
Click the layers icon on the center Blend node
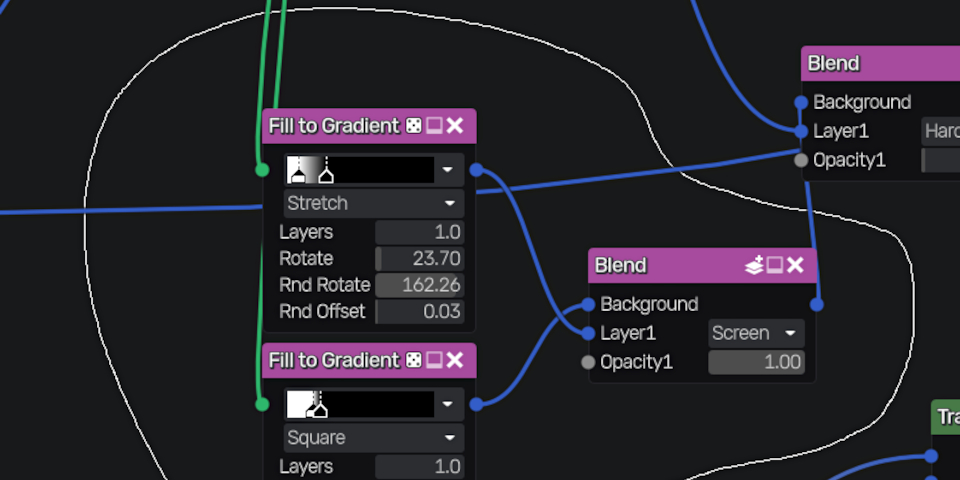point(754,266)
